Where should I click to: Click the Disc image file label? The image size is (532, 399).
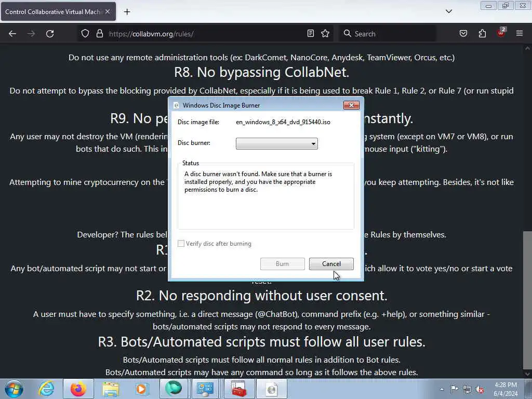198,122
